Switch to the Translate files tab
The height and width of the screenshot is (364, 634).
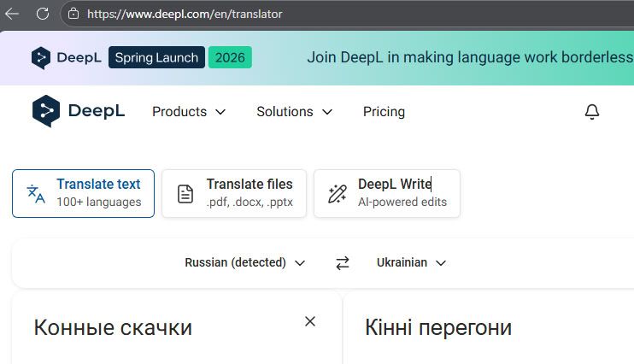tap(233, 193)
